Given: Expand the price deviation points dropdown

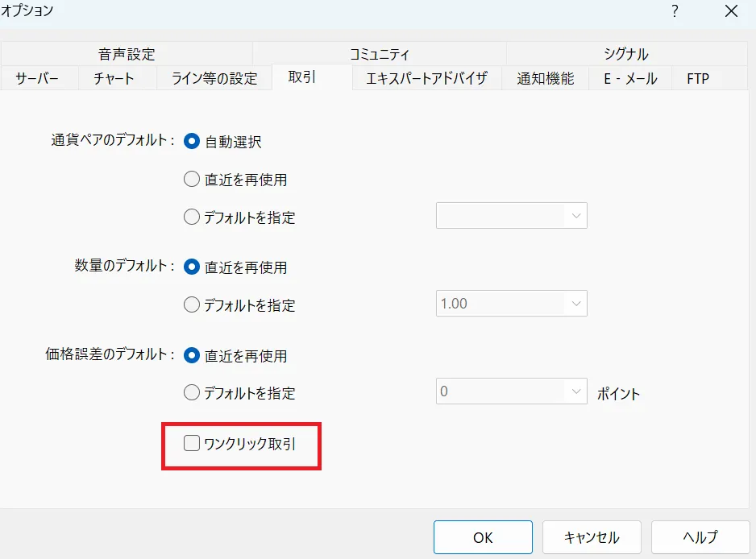Looking at the screenshot, I should pos(512,391).
